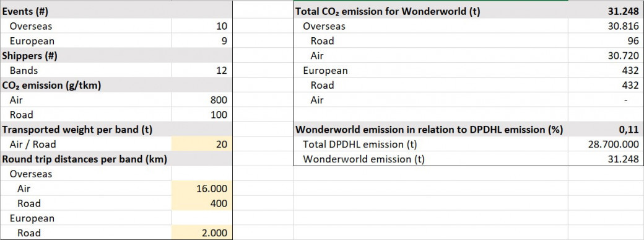The height and width of the screenshot is (240, 644).
Task: Select the 'Shippers (#)' header cell
Action: pyautogui.click(x=86, y=56)
